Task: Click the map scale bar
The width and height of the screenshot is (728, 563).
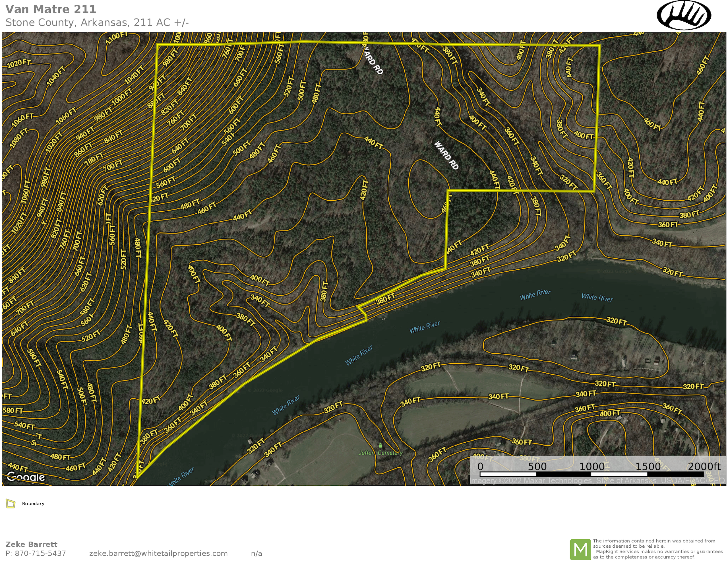Action: pos(592,474)
